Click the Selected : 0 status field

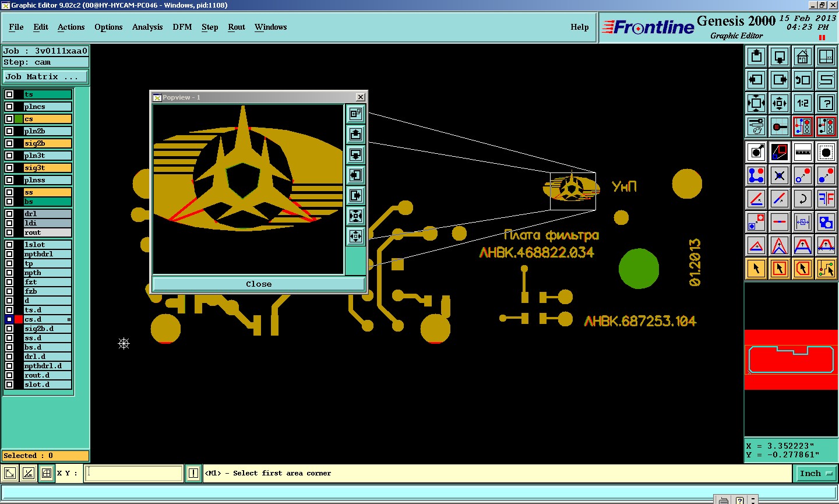[45, 456]
